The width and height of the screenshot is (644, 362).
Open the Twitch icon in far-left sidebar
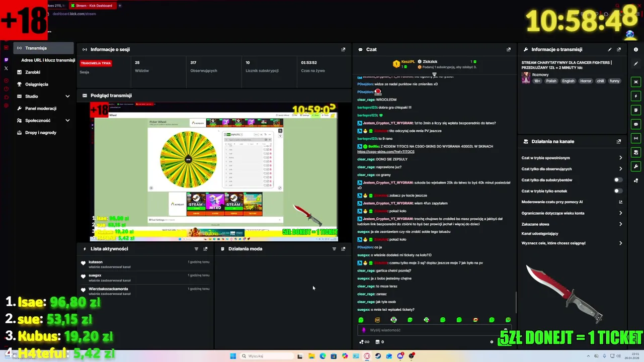tap(6, 59)
